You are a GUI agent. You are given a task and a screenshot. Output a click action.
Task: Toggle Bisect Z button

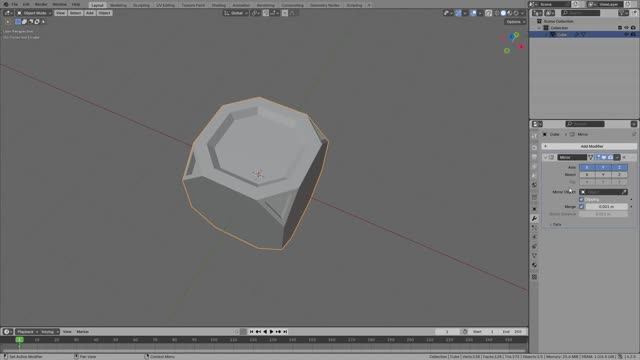click(619, 175)
